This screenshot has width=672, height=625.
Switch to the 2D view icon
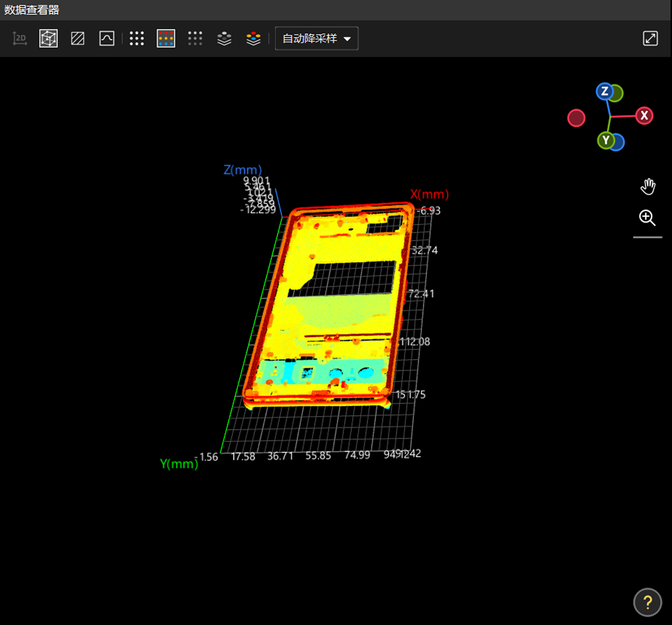(x=20, y=38)
